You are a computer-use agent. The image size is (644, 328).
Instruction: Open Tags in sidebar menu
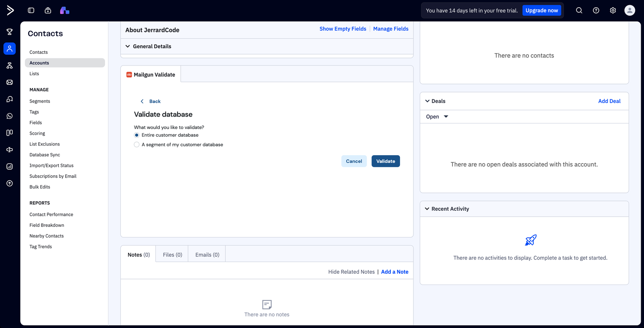(34, 112)
